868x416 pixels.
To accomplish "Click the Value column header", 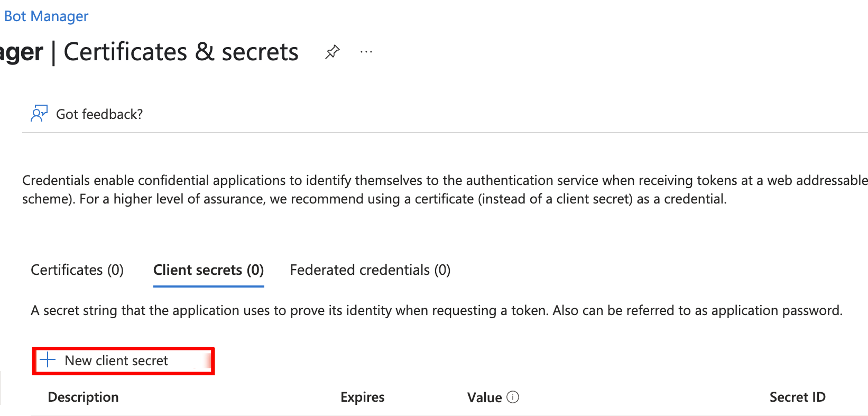I will click(x=484, y=396).
